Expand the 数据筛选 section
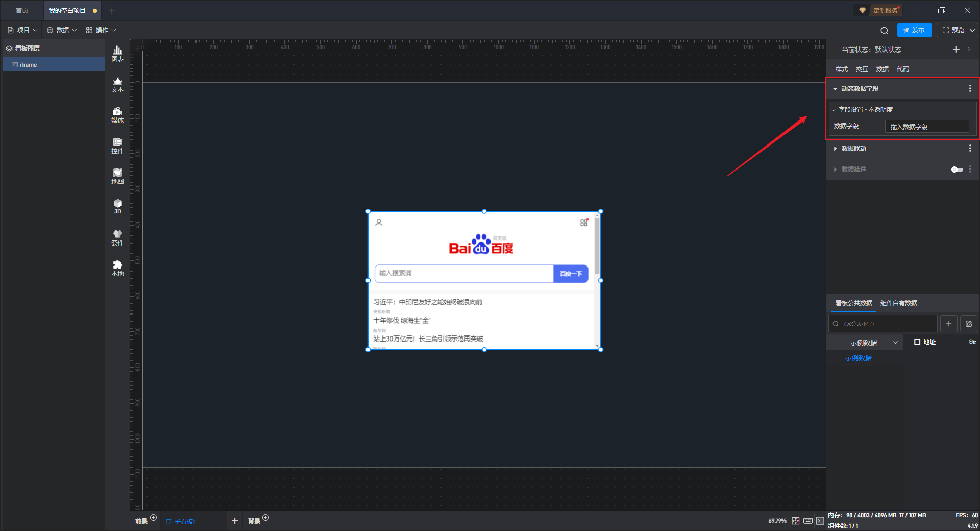 pyautogui.click(x=835, y=170)
